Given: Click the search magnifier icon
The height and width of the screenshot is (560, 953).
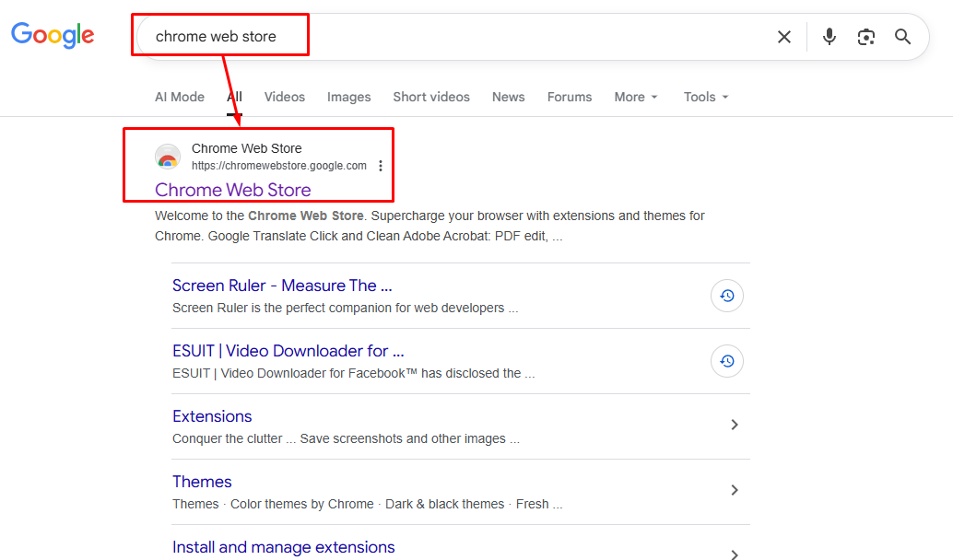Looking at the screenshot, I should coord(902,37).
